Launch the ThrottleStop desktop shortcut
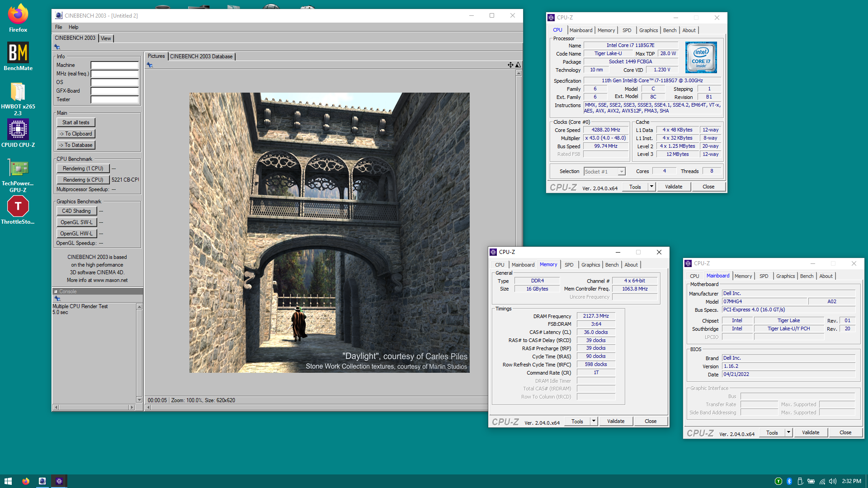Screen dimensions: 868x488 tap(18, 211)
